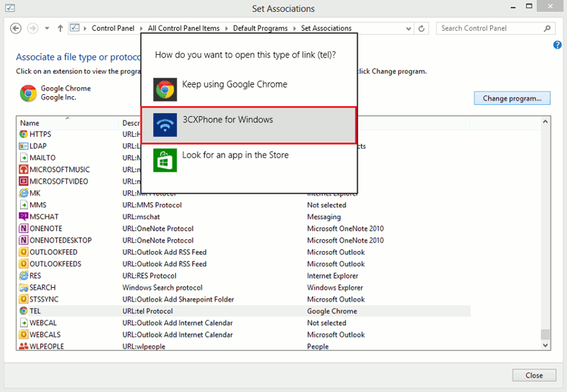Click 'People' current default cell
The height and width of the screenshot is (392, 567).
318,346
